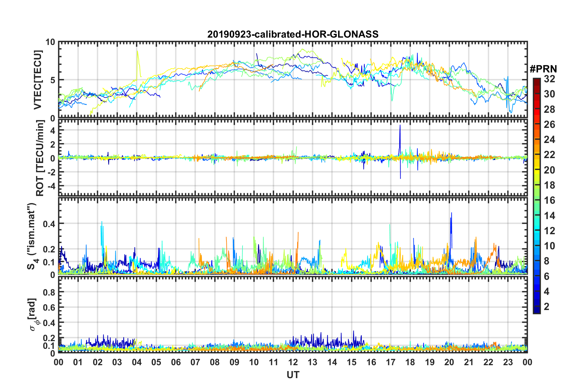The width and height of the screenshot is (586, 392).
Task: Click the UT axis tick label 19
Action: click(430, 362)
